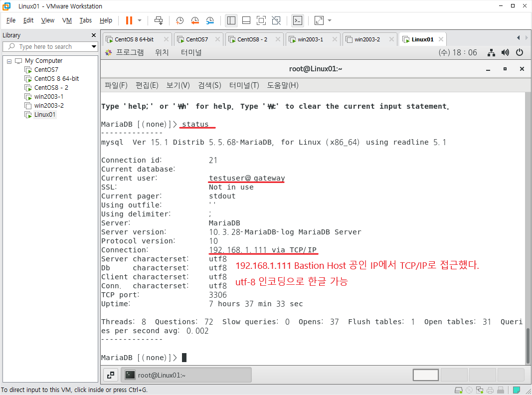
Task: Open the terminal 도움말(H) menu
Action: pos(283,85)
